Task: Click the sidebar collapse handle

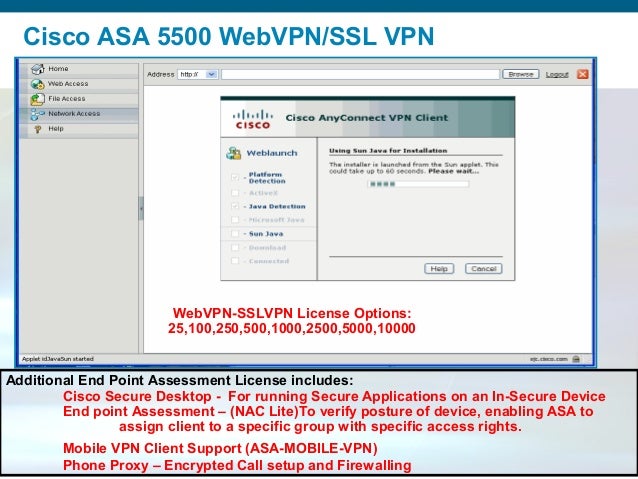Action: click(141, 208)
